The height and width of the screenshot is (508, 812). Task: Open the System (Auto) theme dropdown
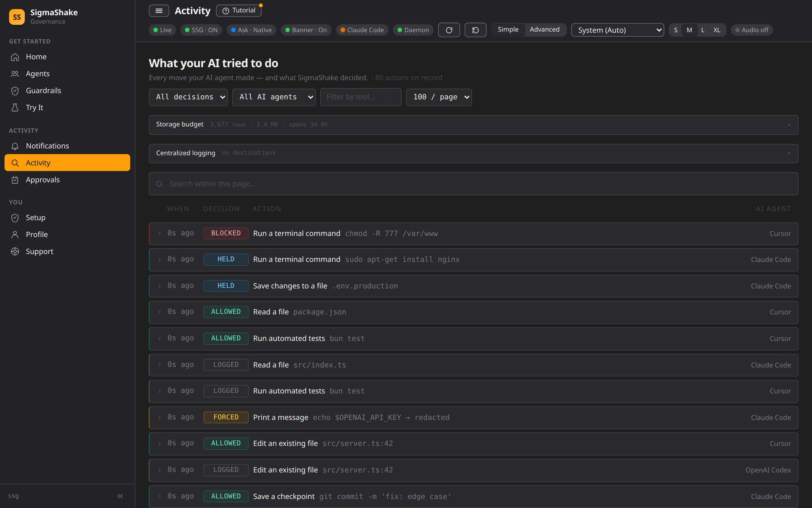point(617,30)
